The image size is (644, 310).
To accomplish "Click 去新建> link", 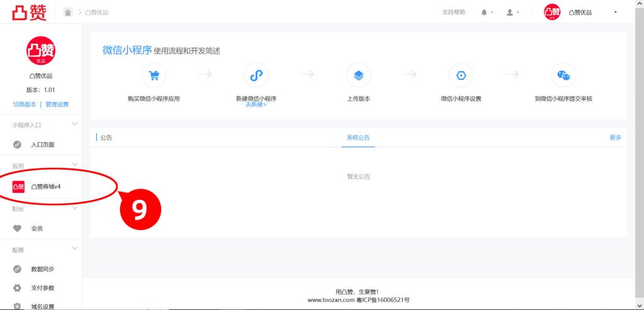I will tap(257, 105).
